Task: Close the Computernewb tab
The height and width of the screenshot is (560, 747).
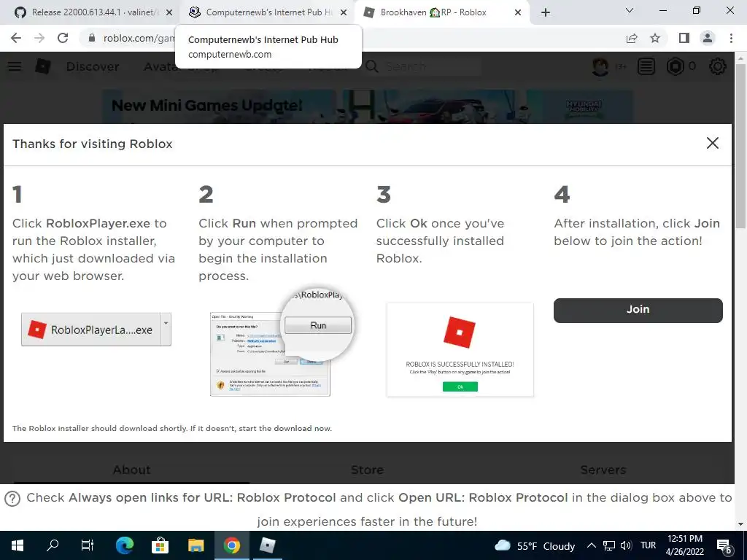Action: [x=344, y=13]
